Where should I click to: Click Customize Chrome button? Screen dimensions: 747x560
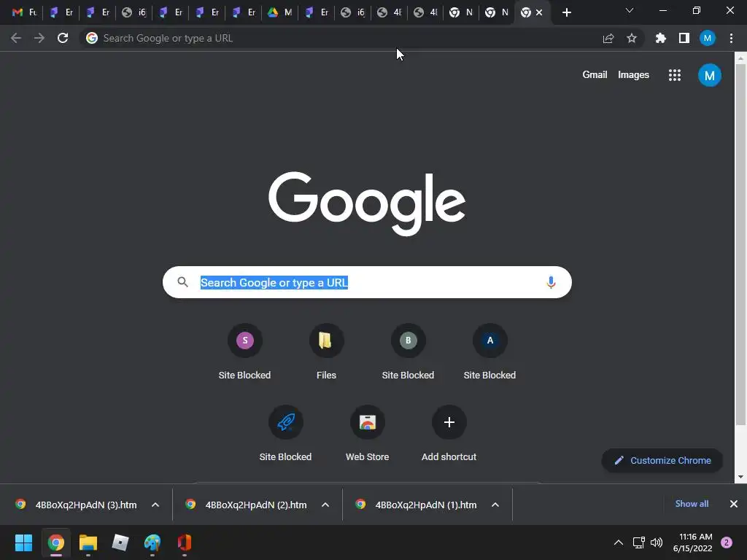coord(662,461)
